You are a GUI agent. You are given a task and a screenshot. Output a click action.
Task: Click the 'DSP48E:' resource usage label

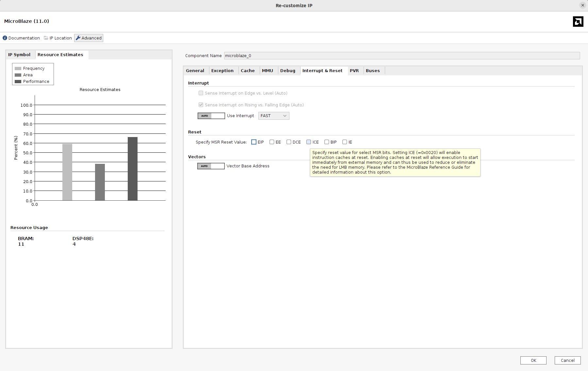[x=83, y=239]
